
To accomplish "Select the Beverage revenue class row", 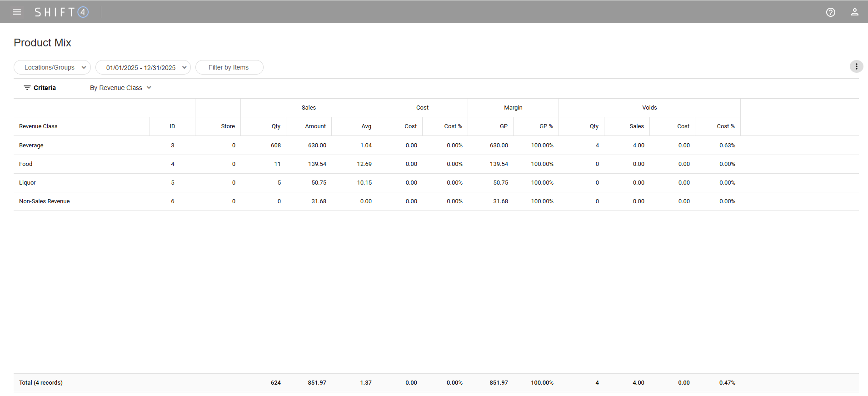I will point(31,145).
